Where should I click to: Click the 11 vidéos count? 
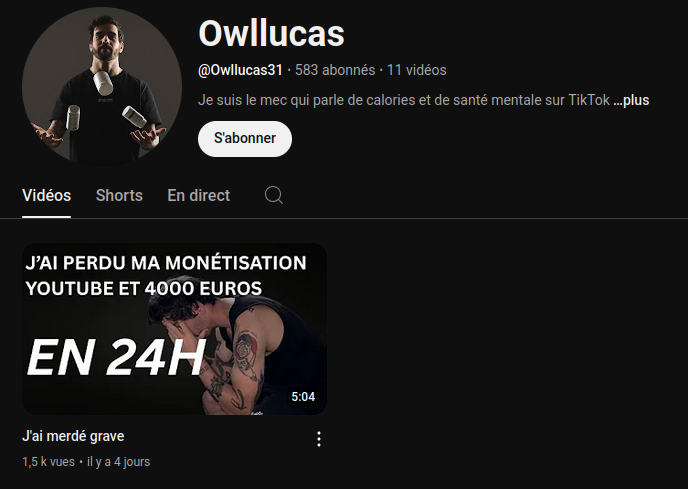tap(417, 70)
